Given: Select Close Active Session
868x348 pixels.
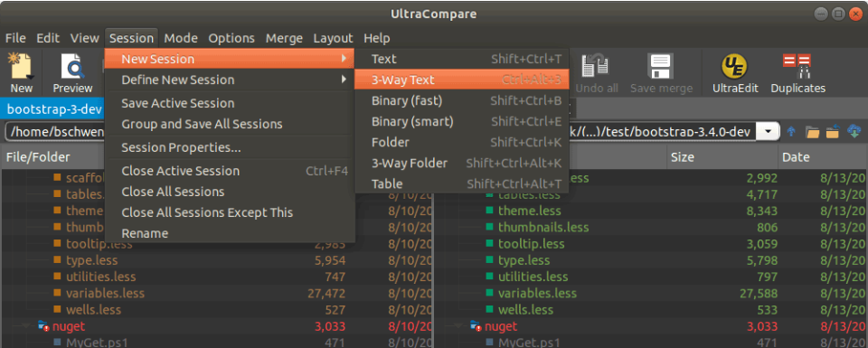Looking at the screenshot, I should [x=230, y=171].
